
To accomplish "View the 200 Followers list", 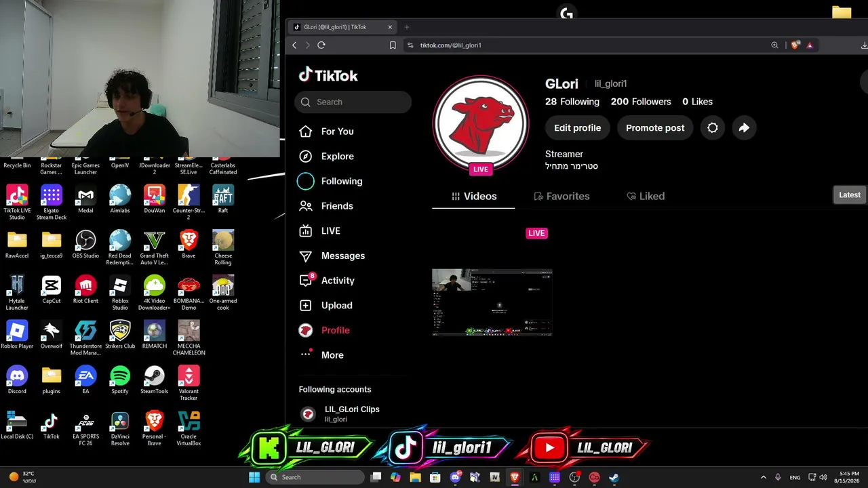I will (x=641, y=102).
